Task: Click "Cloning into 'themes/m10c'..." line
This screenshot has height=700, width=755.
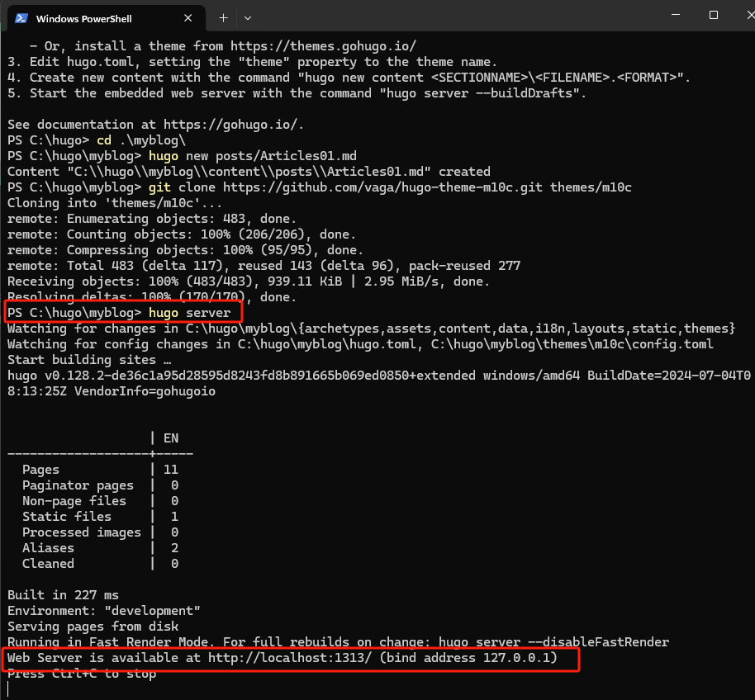Action: click(115, 203)
